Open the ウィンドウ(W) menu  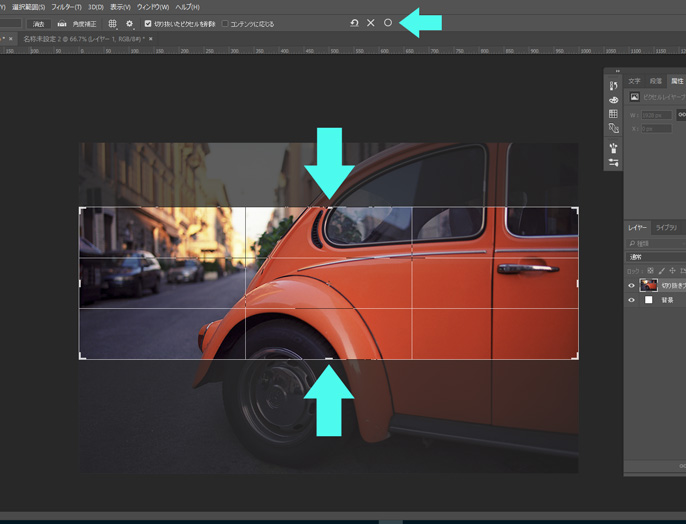[x=153, y=7]
